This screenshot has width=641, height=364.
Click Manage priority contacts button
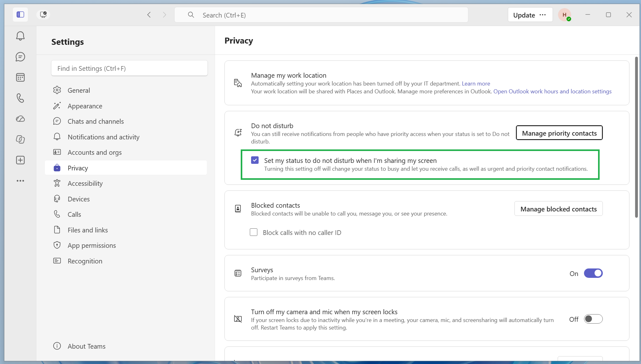click(x=559, y=133)
